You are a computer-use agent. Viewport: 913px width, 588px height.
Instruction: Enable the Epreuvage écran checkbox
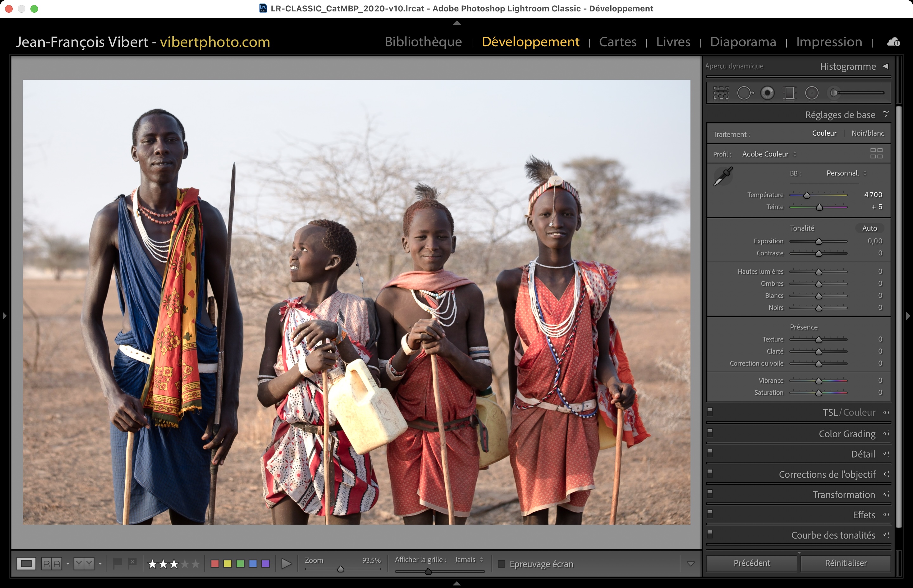[502, 564]
